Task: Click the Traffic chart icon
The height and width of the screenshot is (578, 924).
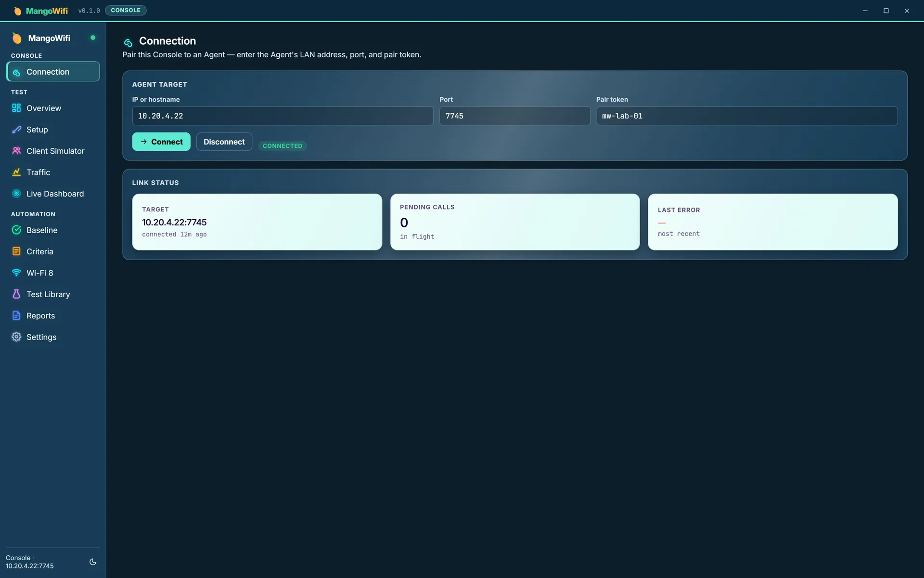Action: coord(16,172)
